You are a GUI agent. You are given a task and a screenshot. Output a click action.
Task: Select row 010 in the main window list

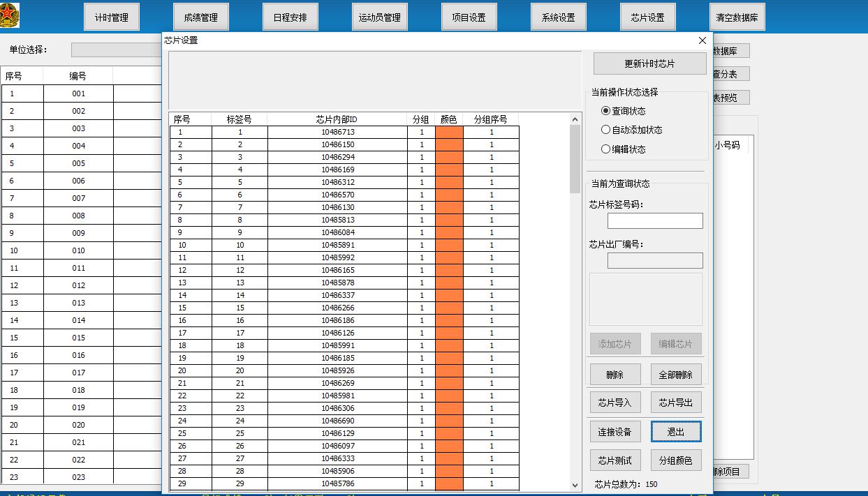tap(81, 250)
